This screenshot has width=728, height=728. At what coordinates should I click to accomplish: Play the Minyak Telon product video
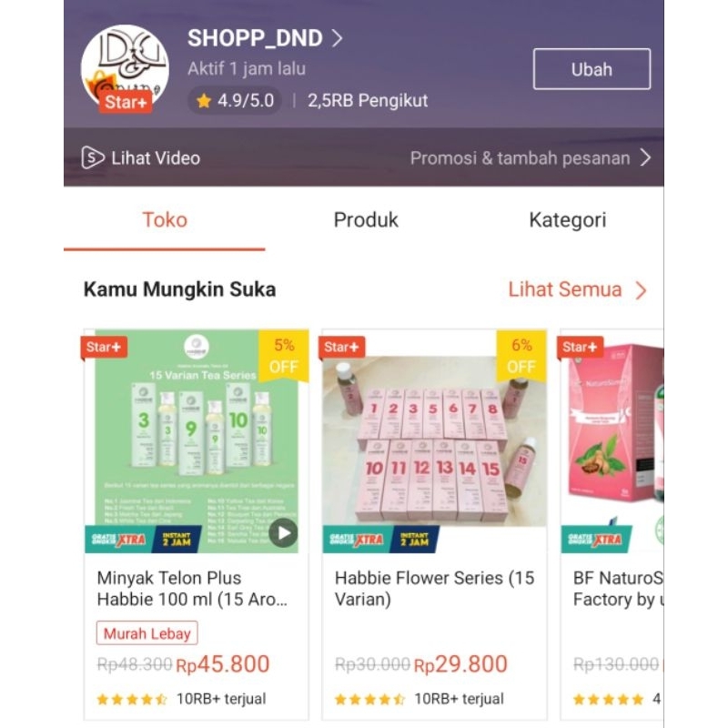pos(283,533)
